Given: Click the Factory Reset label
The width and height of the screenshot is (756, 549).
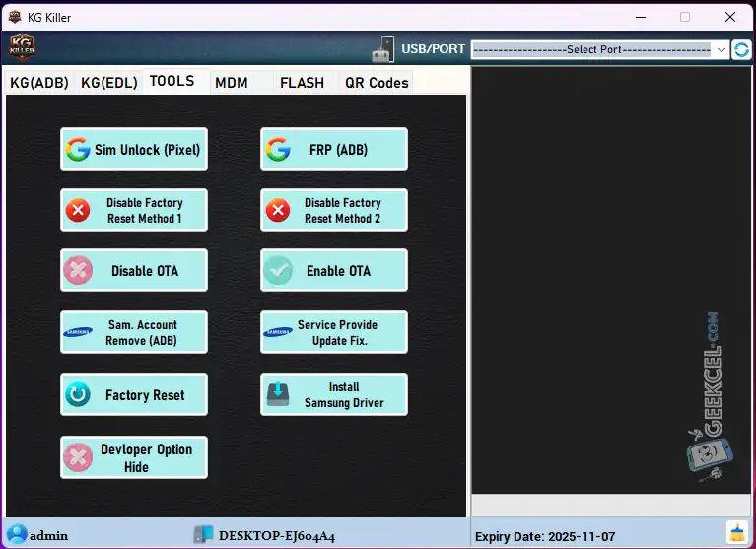Looking at the screenshot, I should 145,395.
